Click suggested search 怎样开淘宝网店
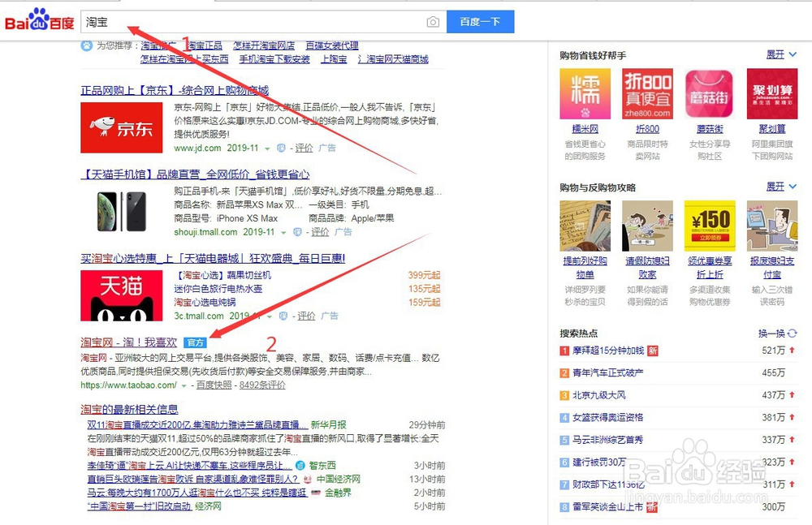Image resolution: width=812 pixels, height=525 pixels. [264, 45]
